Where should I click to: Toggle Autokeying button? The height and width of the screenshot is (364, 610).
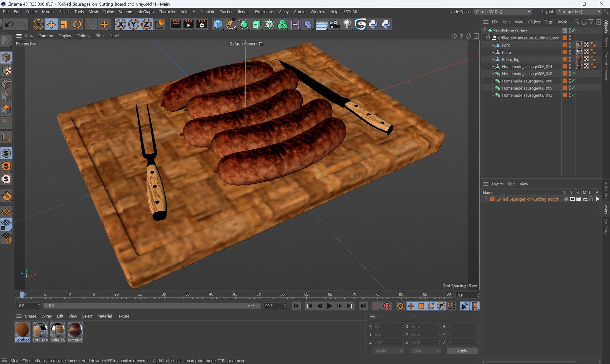[x=387, y=306]
